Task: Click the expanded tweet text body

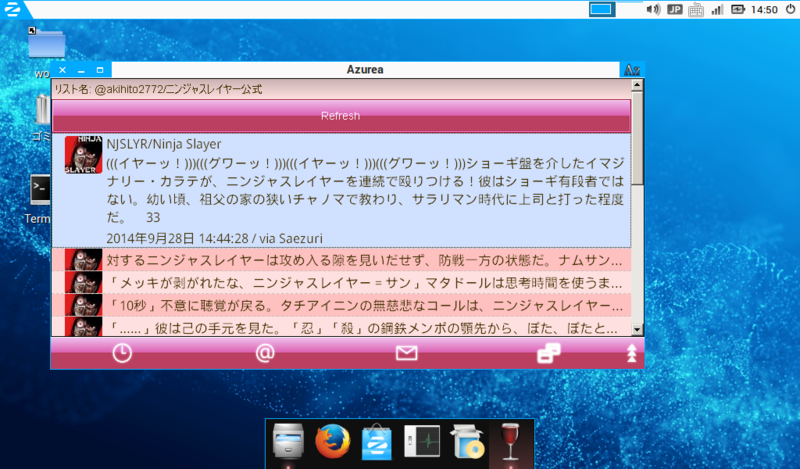Action: [365, 190]
